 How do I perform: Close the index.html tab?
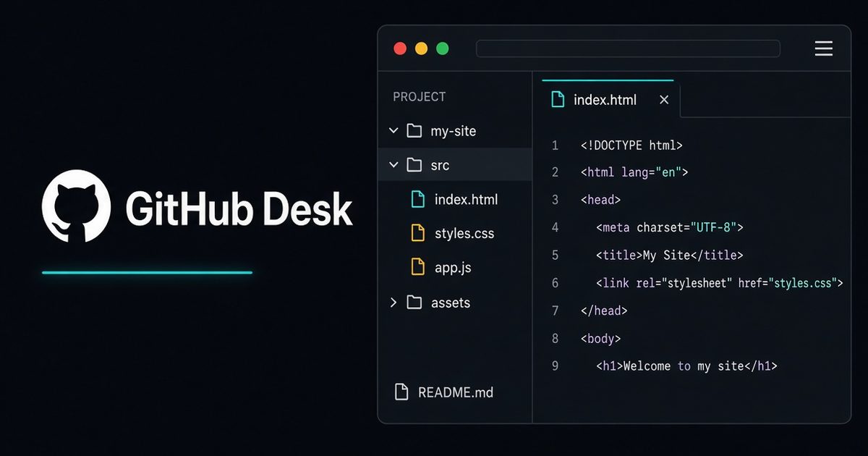pos(664,100)
